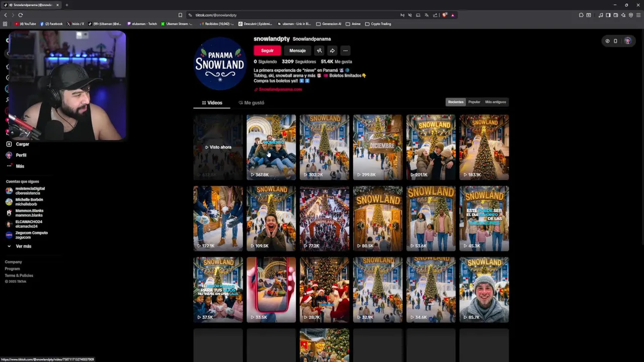Click the add-friend icon next to Mensaje

pos(319,50)
